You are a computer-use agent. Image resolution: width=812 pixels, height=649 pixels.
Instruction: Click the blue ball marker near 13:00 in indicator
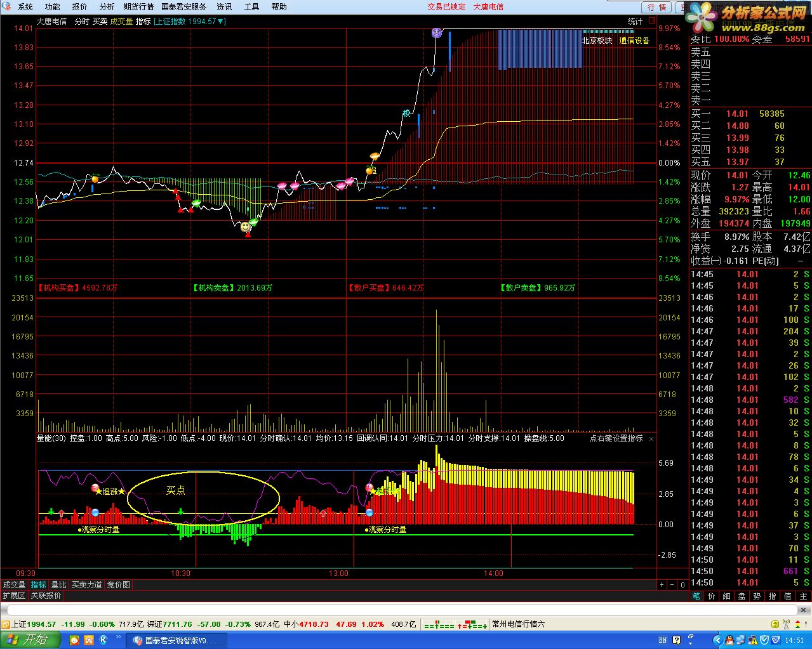[x=369, y=512]
